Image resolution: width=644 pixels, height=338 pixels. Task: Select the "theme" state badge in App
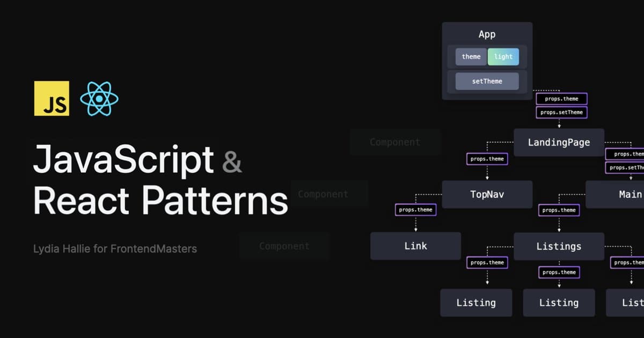tap(471, 56)
